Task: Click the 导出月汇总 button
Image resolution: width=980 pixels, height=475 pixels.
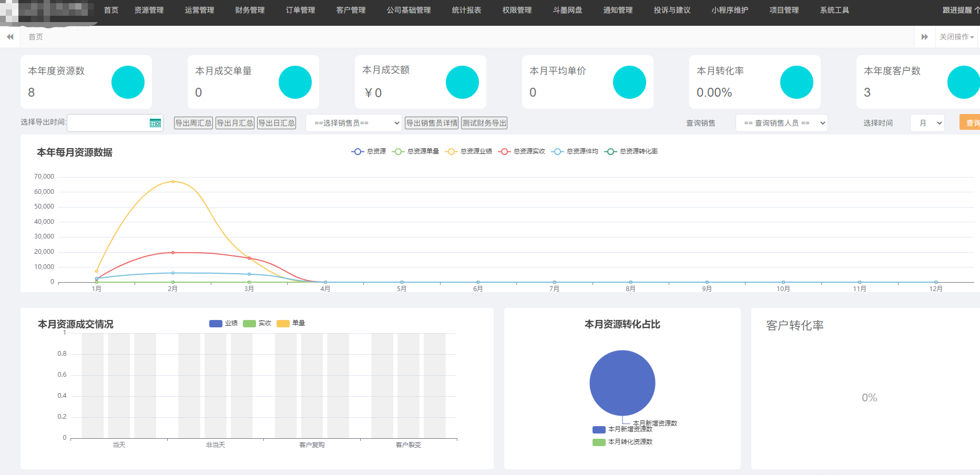Action: (x=234, y=122)
